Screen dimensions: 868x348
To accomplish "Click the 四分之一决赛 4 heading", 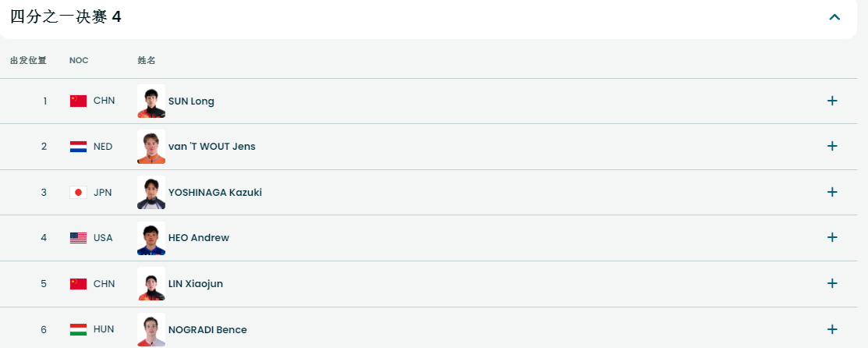I will point(66,16).
